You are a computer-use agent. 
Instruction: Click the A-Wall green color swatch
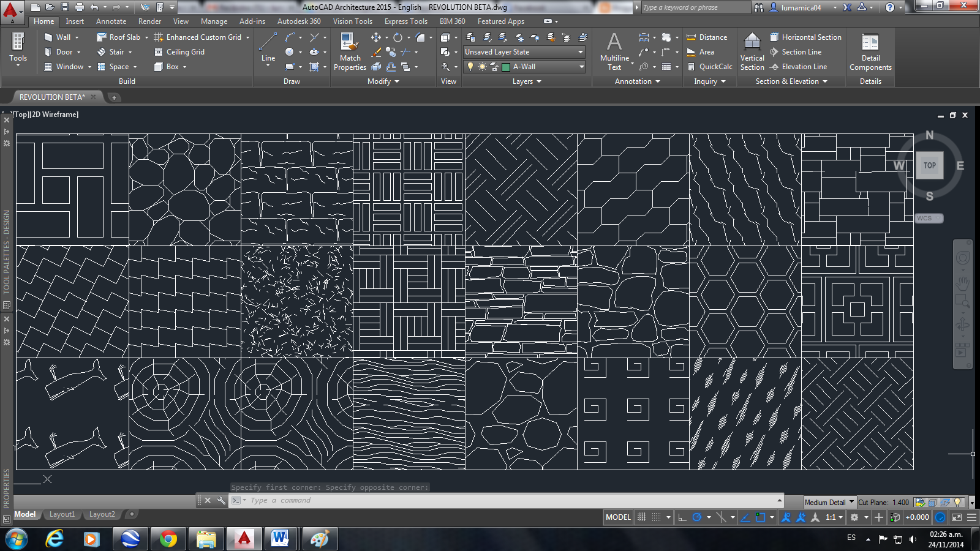click(x=506, y=67)
